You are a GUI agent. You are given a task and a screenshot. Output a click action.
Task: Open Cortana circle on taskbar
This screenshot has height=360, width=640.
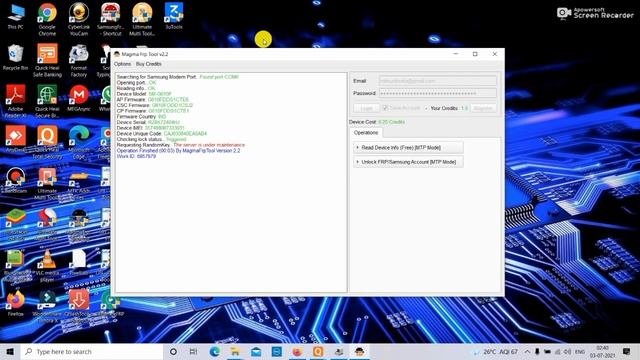[x=173, y=351]
